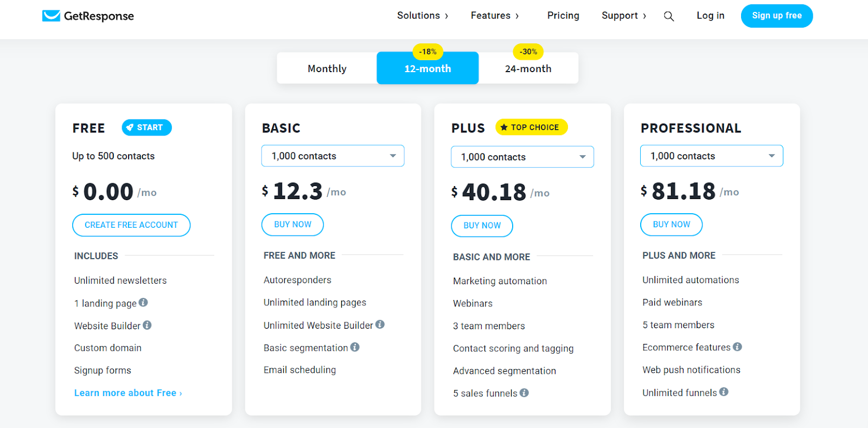The height and width of the screenshot is (428, 868).
Task: Click the -18% discount badge
Action: pyautogui.click(x=428, y=52)
